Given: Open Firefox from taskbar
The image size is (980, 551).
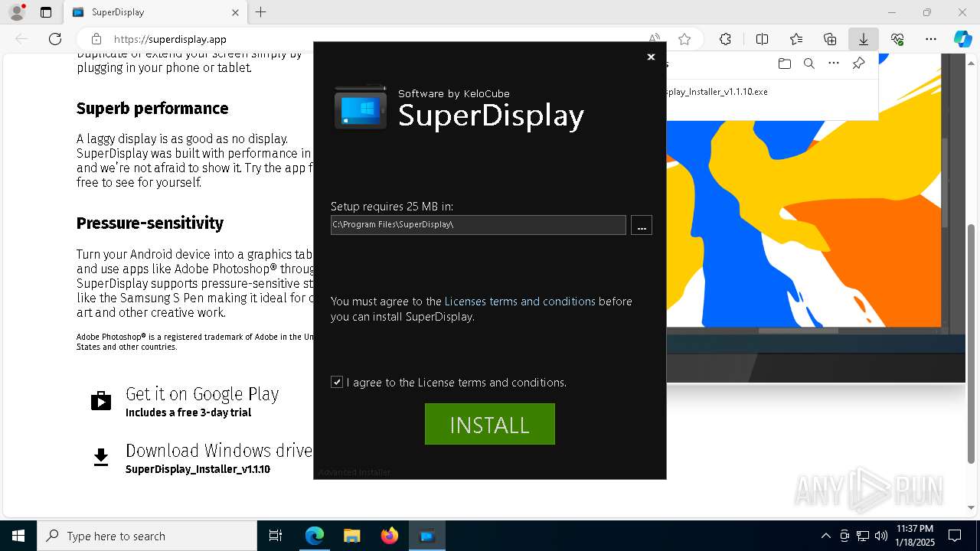Looking at the screenshot, I should [390, 536].
